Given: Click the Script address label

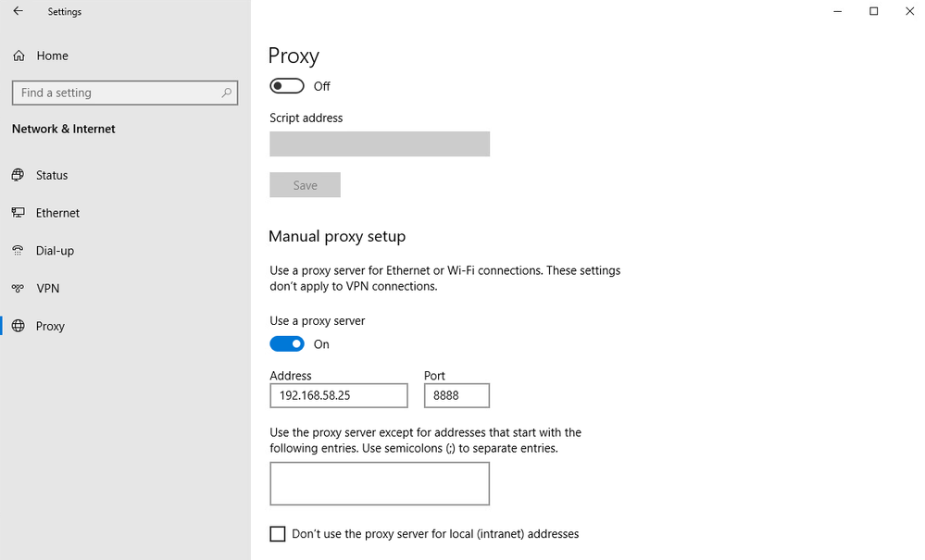Looking at the screenshot, I should tap(306, 118).
